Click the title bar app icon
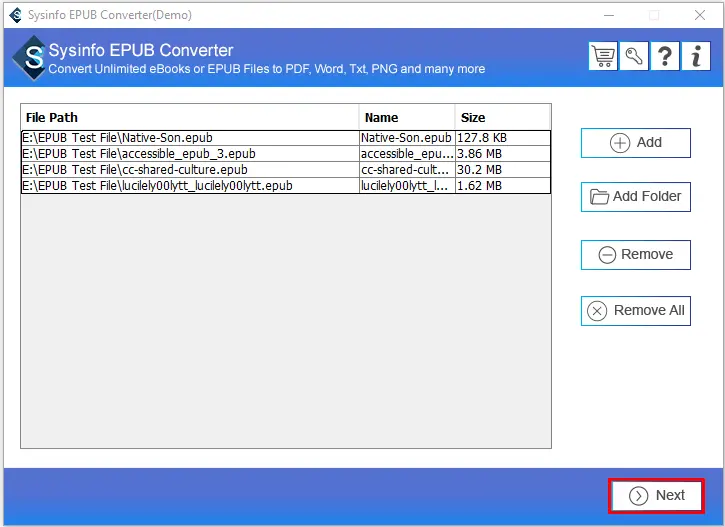Screen dimensions: 725x527 [14, 15]
